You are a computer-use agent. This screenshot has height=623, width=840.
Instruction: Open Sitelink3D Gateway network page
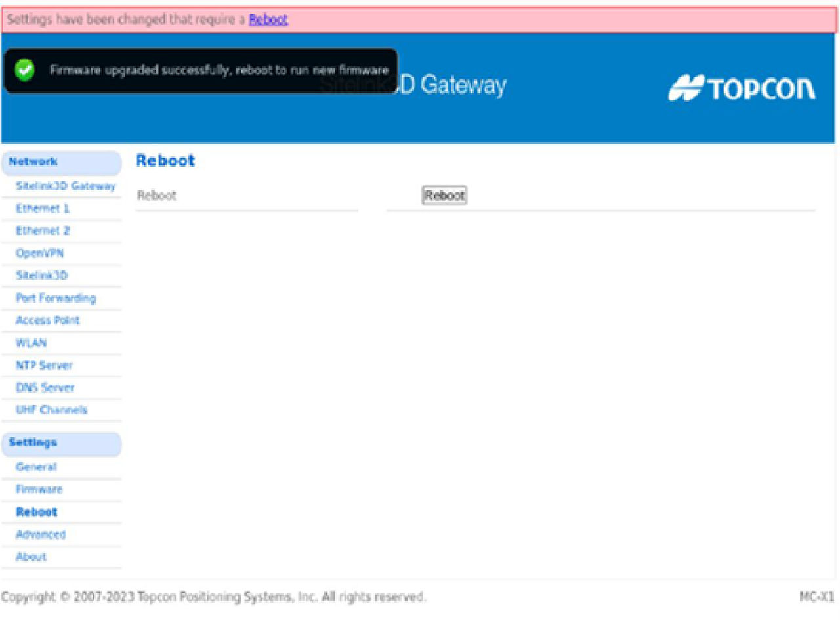(66, 186)
